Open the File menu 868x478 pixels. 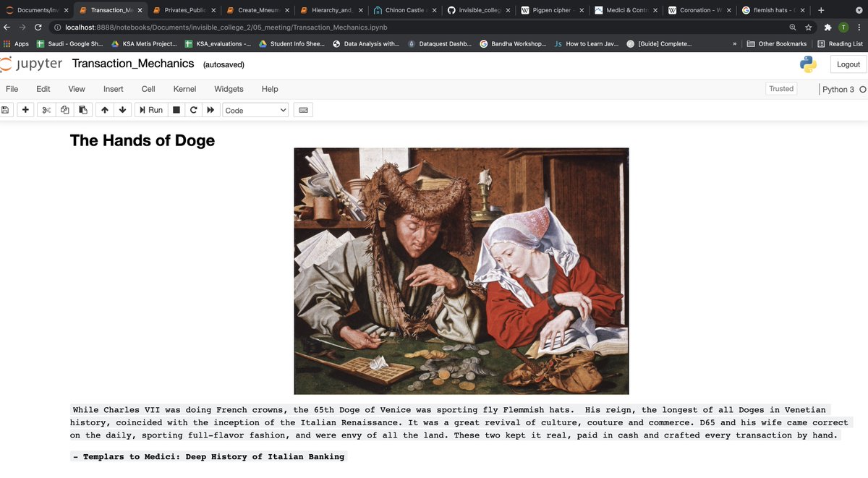tap(12, 89)
